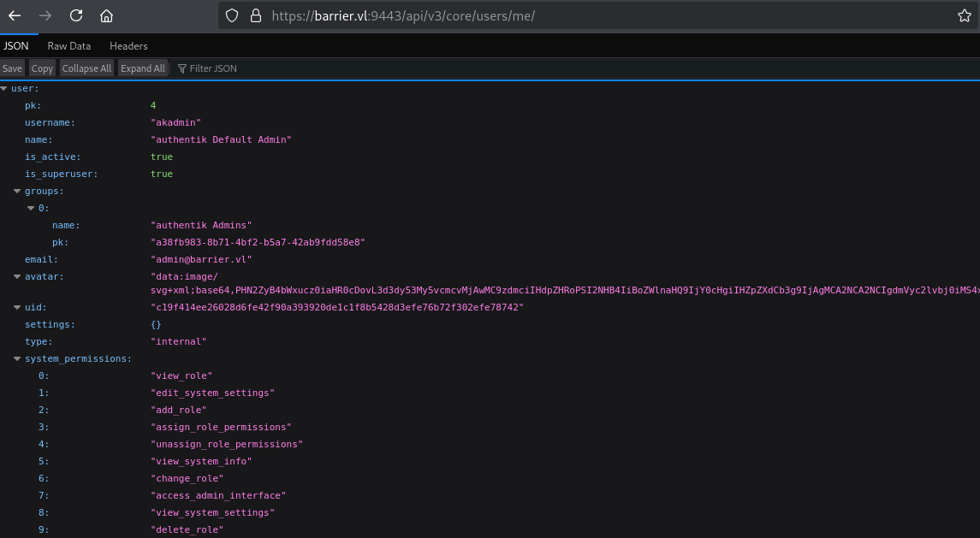Collapse the groups node

pyautogui.click(x=17, y=192)
